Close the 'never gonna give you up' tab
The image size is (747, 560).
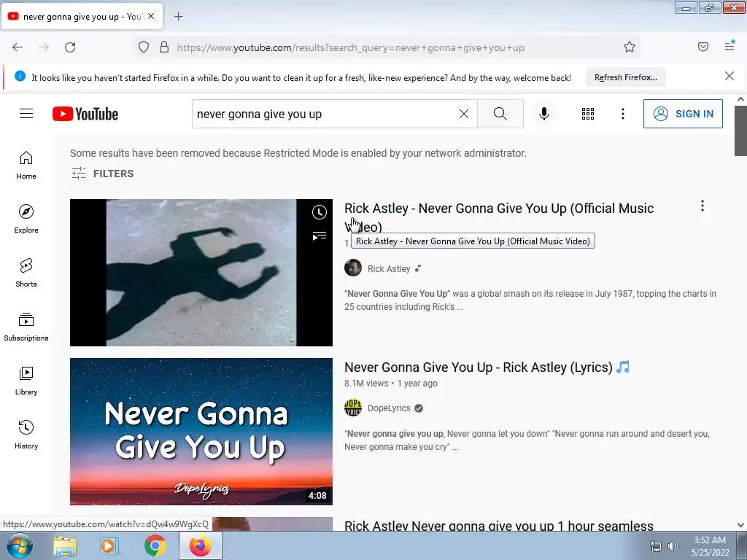click(x=151, y=16)
